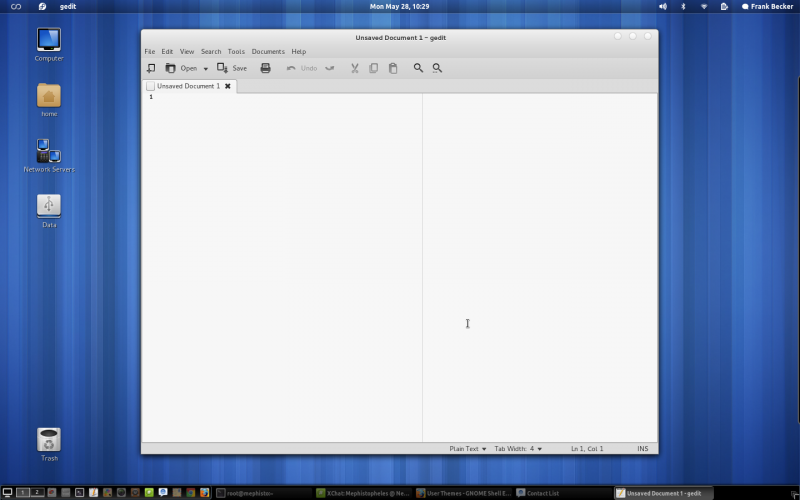Cut selection with the scissors icon
This screenshot has width=800, height=500.
click(355, 68)
